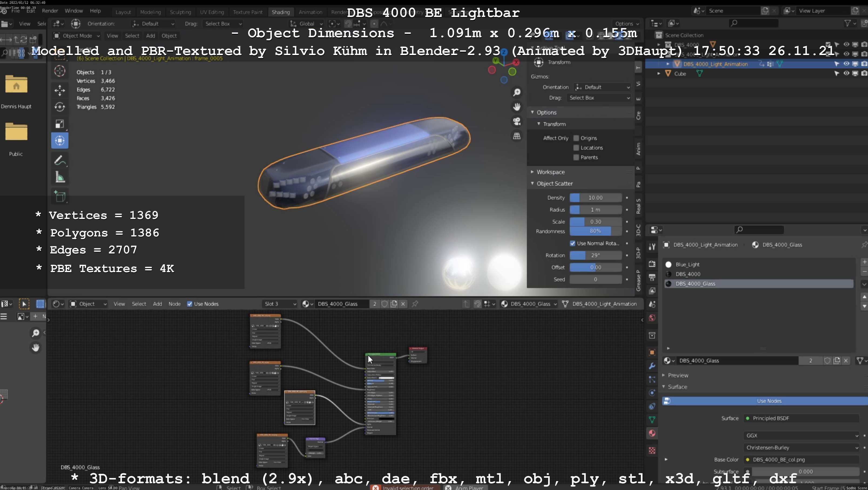The image size is (868, 490).
Task: Open Global transform orientation dropdown
Action: (x=306, y=24)
